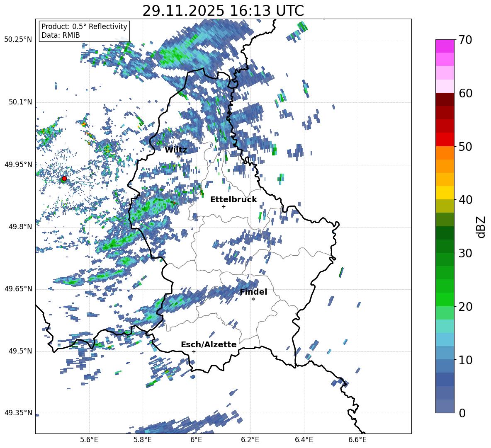Click the bright green swatch above 20 dBZ
The image size is (491, 448).
coord(445,299)
